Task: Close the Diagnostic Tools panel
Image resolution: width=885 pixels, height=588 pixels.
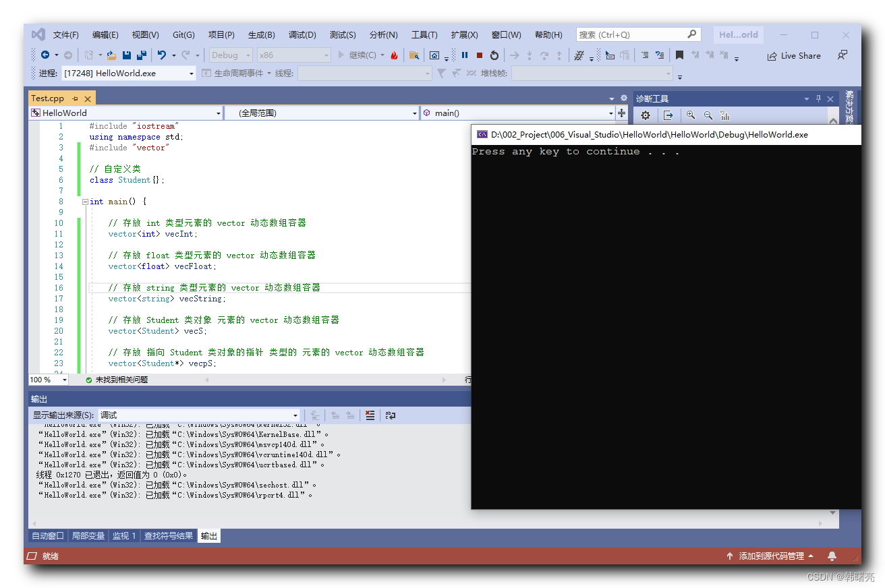Action: pyautogui.click(x=830, y=98)
